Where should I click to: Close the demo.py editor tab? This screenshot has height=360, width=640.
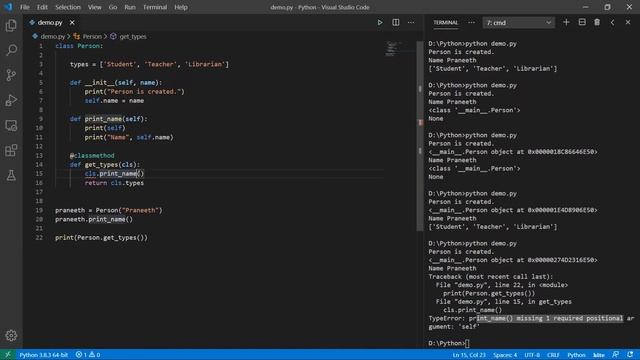click(x=72, y=22)
